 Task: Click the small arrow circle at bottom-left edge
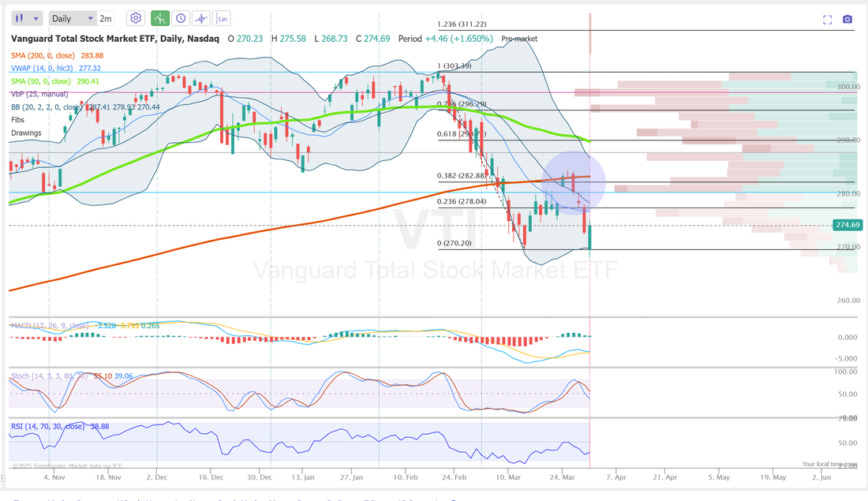pos(2,478)
